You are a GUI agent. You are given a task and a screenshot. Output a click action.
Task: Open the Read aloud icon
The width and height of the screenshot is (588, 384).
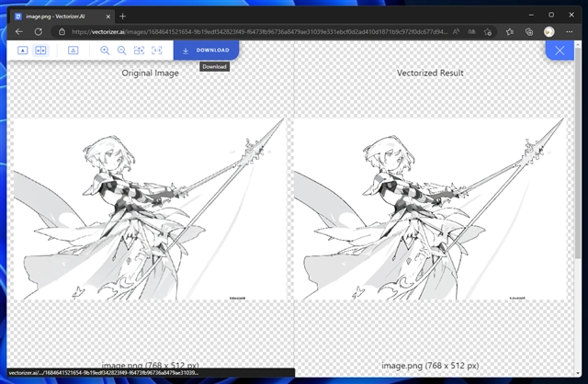pyautogui.click(x=456, y=32)
